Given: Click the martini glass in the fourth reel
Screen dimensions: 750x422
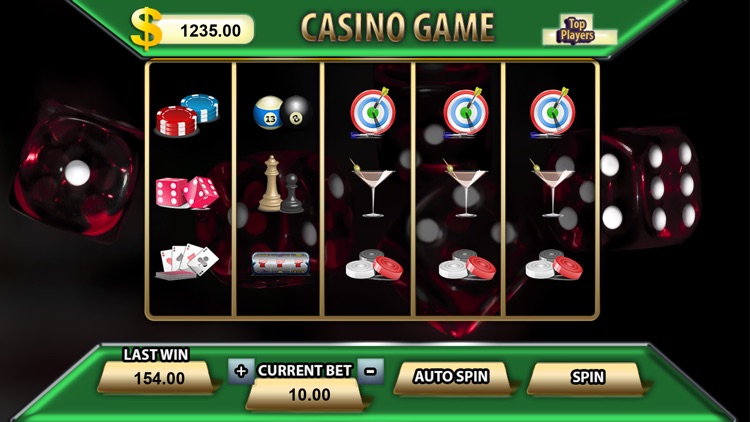Looking at the screenshot, I should click(465, 188).
